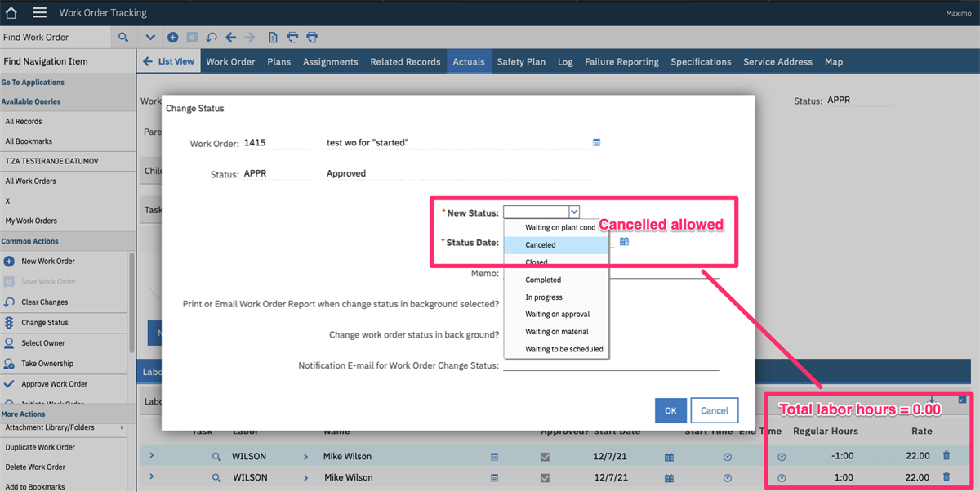Click Take Ownership action link
The height and width of the screenshot is (492, 980).
(47, 364)
